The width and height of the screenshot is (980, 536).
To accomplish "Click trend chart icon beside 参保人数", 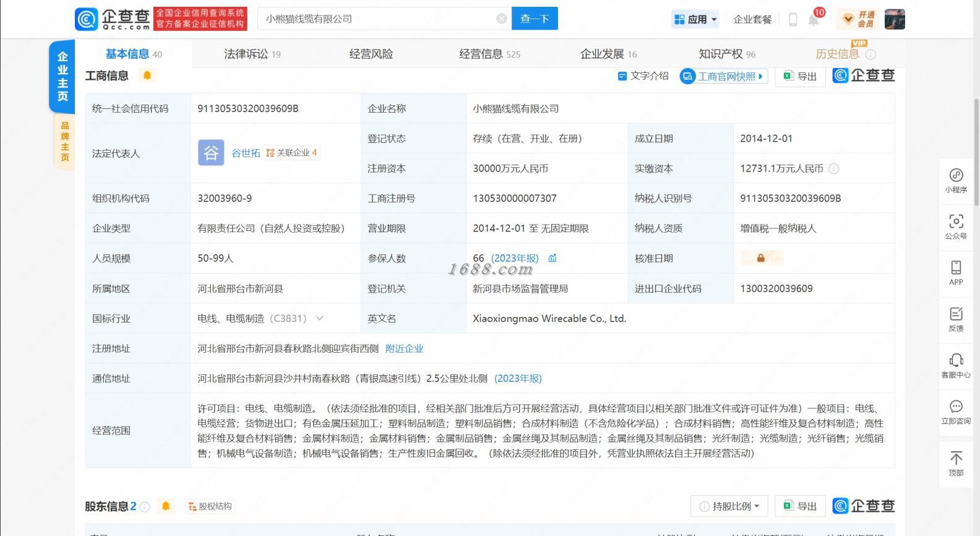I will 552,258.
